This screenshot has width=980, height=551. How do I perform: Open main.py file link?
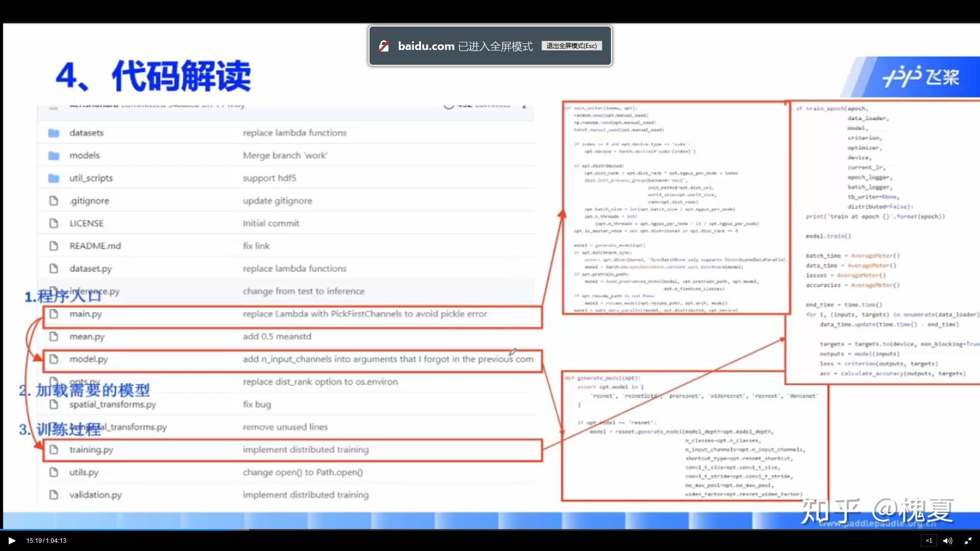click(86, 314)
